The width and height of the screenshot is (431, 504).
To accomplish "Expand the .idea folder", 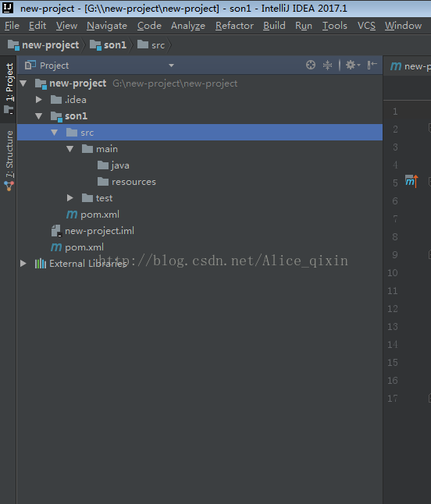I will click(x=38, y=100).
